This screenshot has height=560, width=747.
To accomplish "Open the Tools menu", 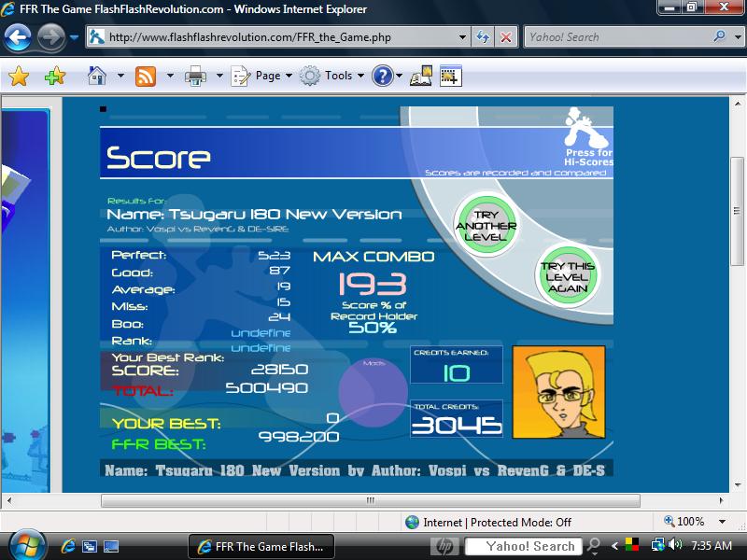I will tap(332, 76).
